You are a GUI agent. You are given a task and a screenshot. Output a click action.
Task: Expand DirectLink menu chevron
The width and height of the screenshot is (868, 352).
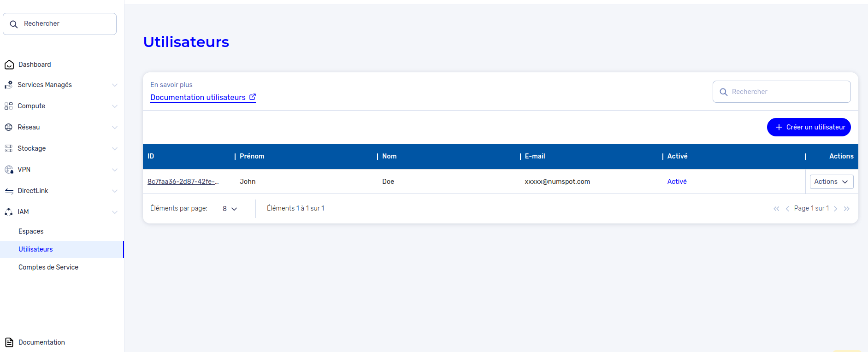click(115, 191)
